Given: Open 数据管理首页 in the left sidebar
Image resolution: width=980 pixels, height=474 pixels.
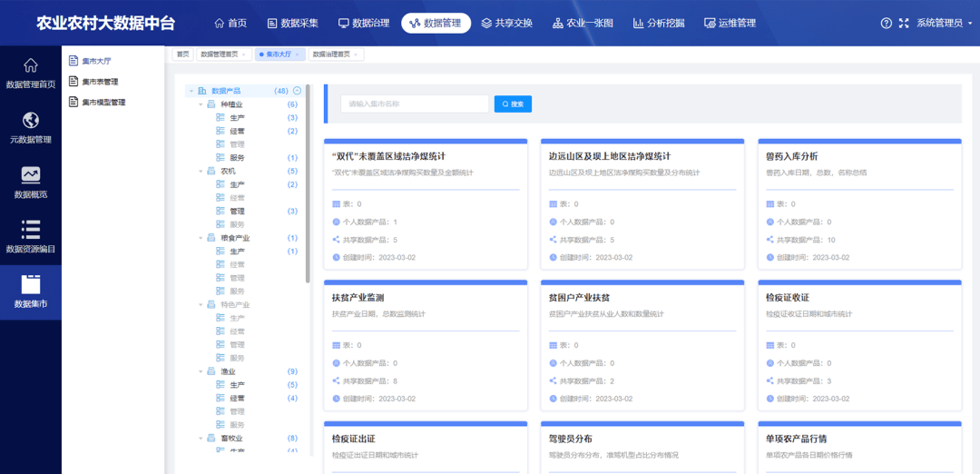Looking at the screenshot, I should point(31,74).
